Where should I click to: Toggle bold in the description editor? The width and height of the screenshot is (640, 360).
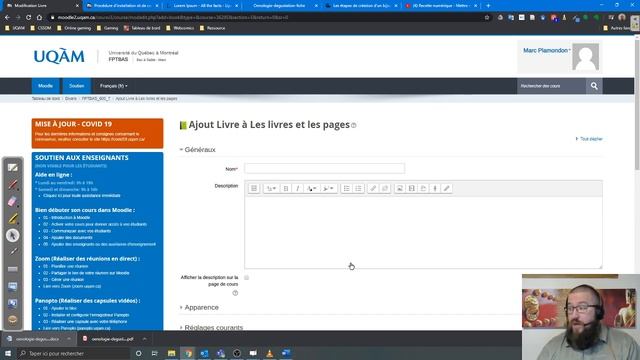[x=286, y=188]
